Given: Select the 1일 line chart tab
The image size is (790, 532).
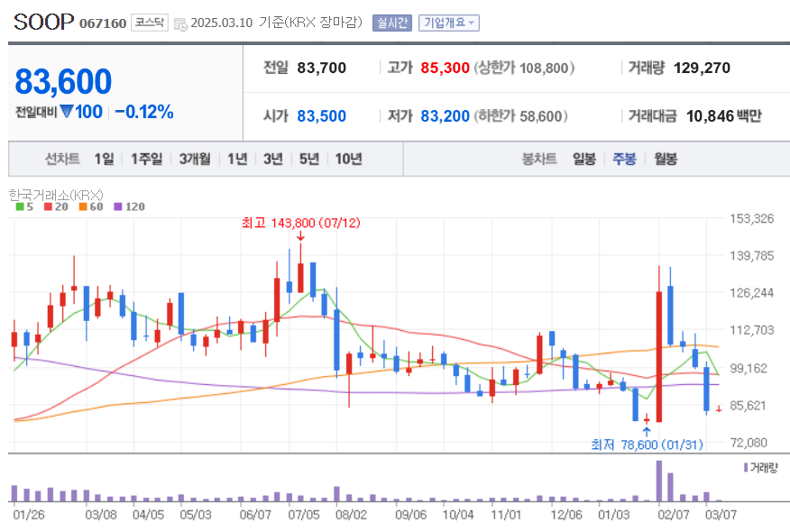Looking at the screenshot, I should coord(105,160).
